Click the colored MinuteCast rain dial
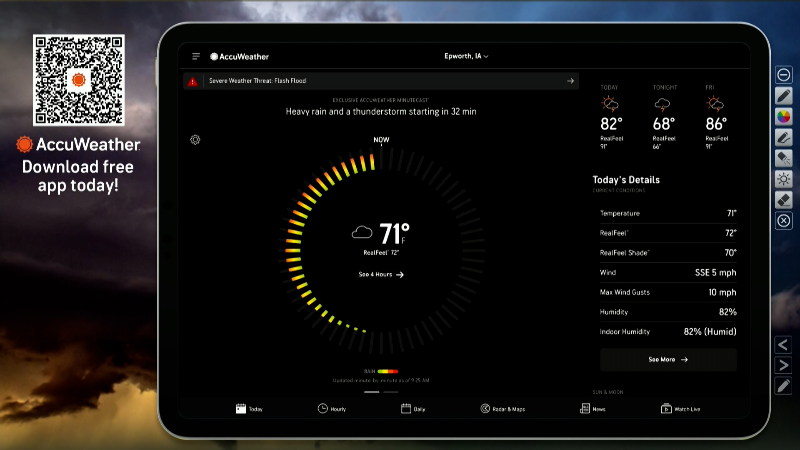 pyautogui.click(x=381, y=251)
